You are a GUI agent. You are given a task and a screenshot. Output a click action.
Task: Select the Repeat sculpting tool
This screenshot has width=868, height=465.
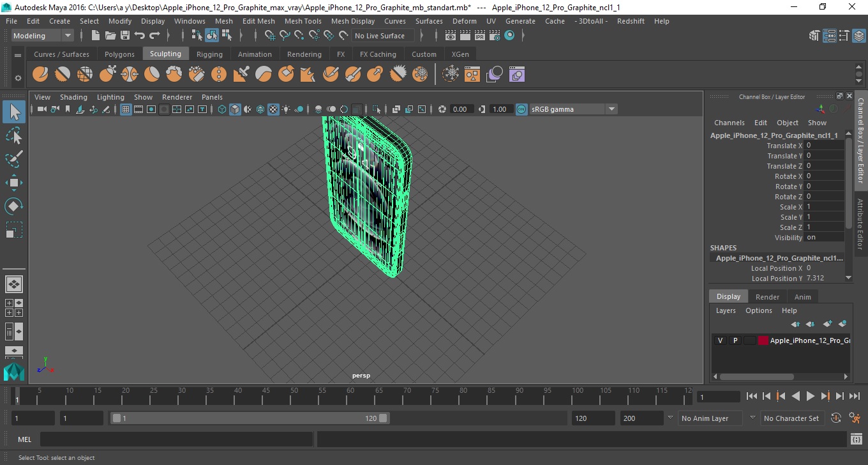tap(219, 75)
